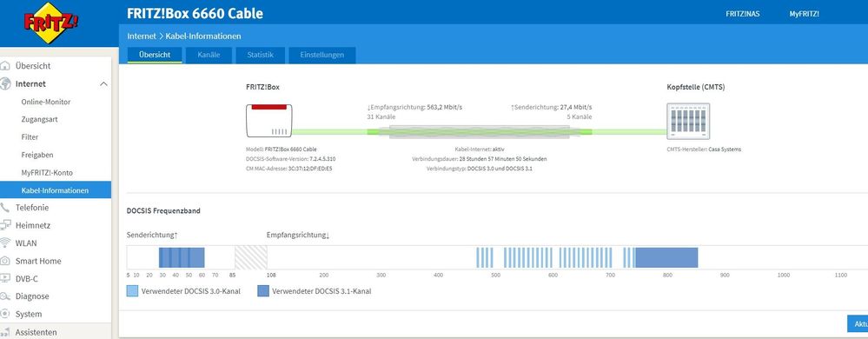Open the Heimnetz menu
This screenshot has width=868, height=339.
pos(33,225)
